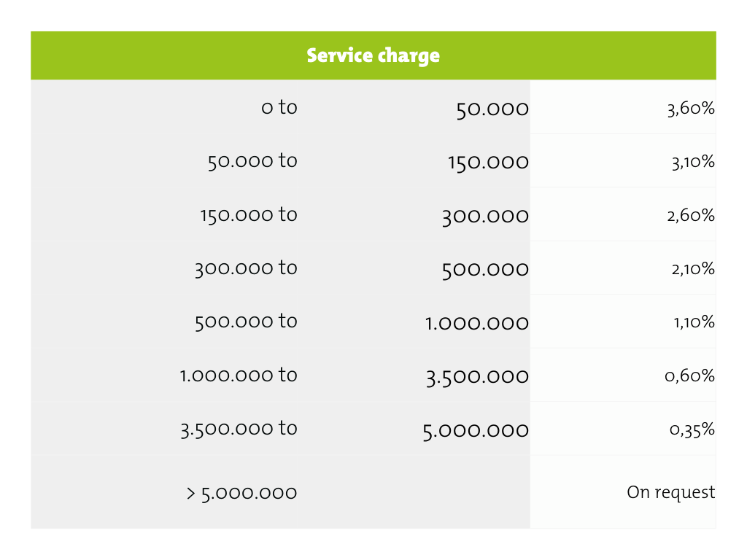This screenshot has height=560, width=747.
Task: Select the '150.000 to' range label
Action: pyautogui.click(x=249, y=214)
